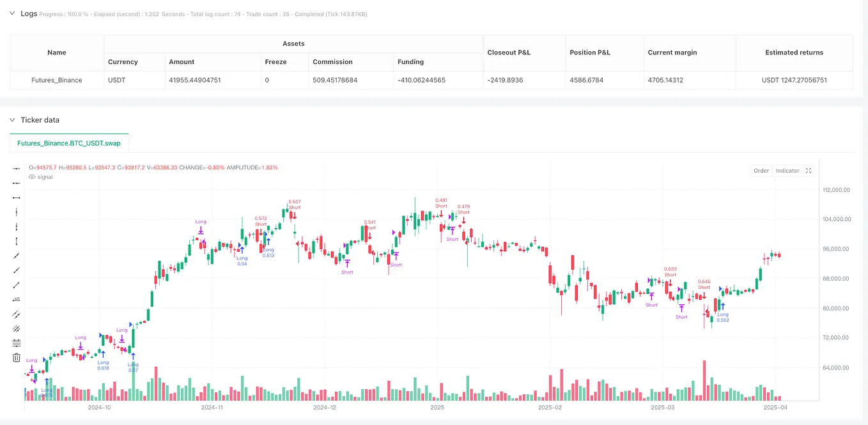Screen dimensions: 868x425
Task: Click the Futures_Binance name in the assets table
Action: pyautogui.click(x=56, y=80)
